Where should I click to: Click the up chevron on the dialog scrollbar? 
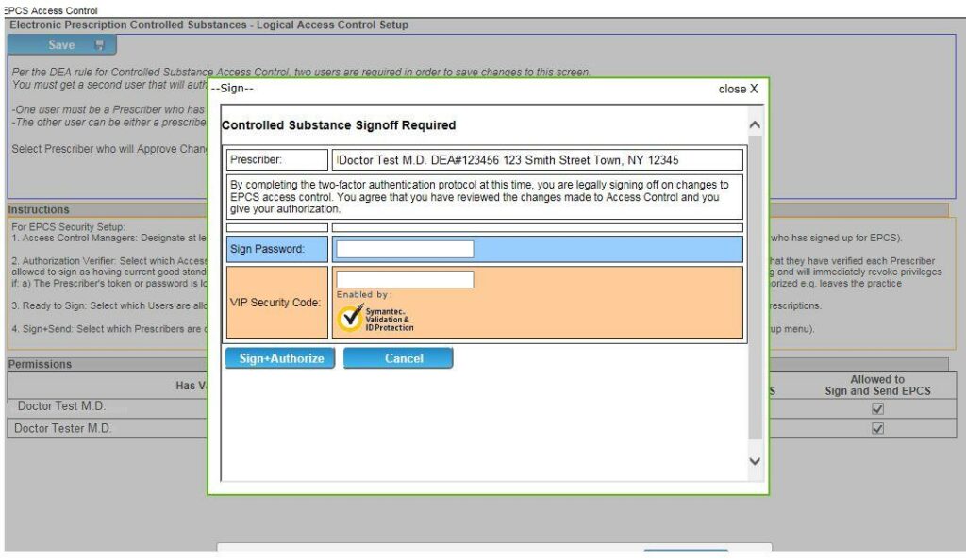754,123
